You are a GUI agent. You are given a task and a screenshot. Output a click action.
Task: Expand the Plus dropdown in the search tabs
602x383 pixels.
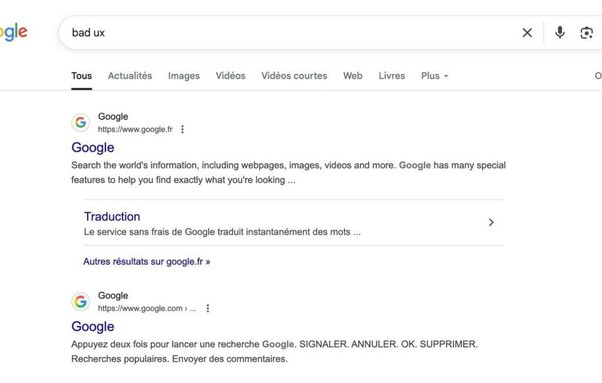[435, 76]
